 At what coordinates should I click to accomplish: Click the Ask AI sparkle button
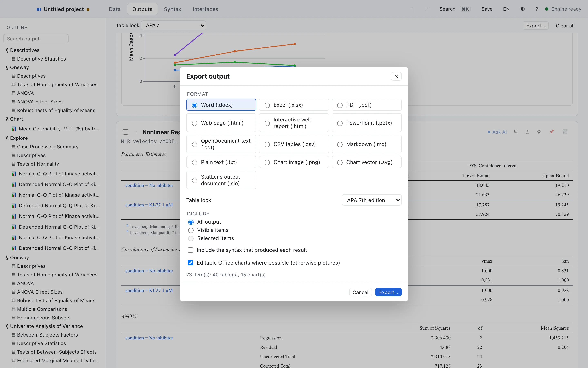point(497,132)
